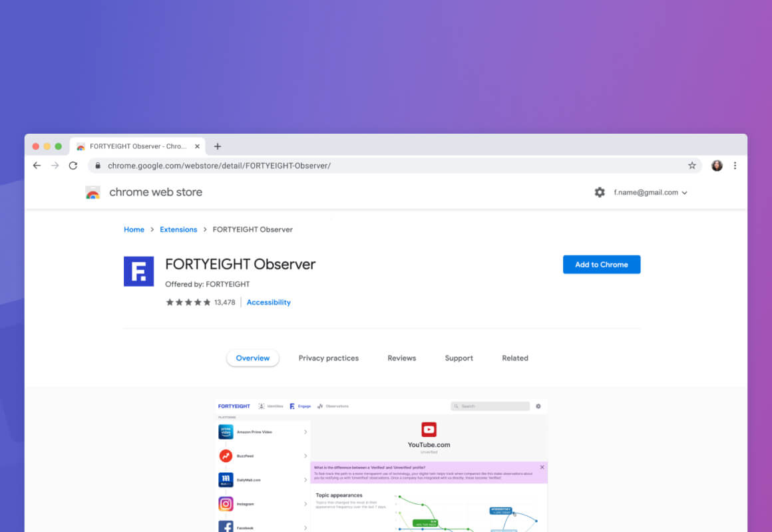Open a new tab with plus button
The height and width of the screenshot is (532, 772).
click(x=217, y=146)
